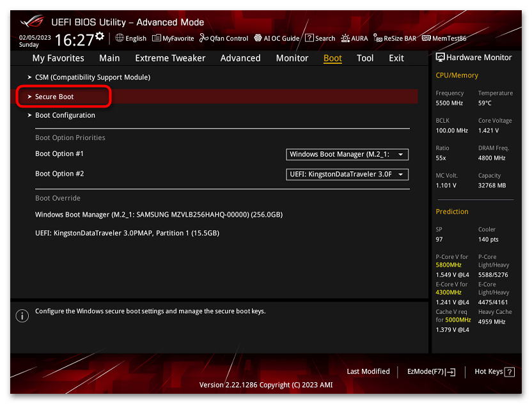Screen dimensions: 532x404
Task: Click the Qfan Control fan icon
Action: click(203, 38)
